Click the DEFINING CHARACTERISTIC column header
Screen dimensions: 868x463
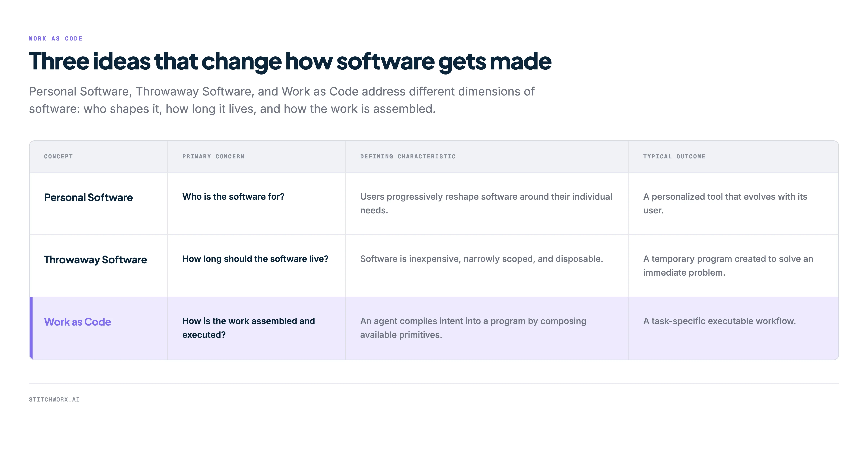click(x=408, y=156)
